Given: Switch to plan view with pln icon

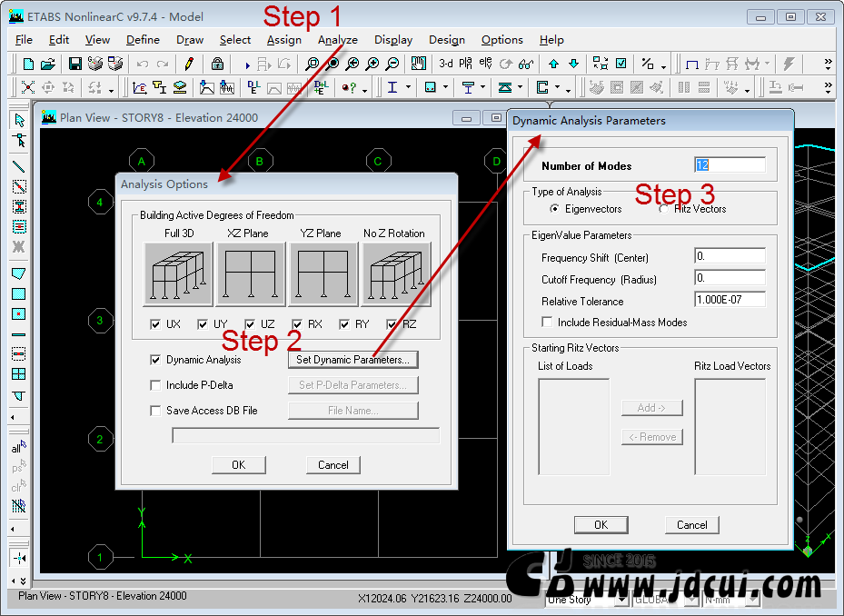Looking at the screenshot, I should (465, 65).
